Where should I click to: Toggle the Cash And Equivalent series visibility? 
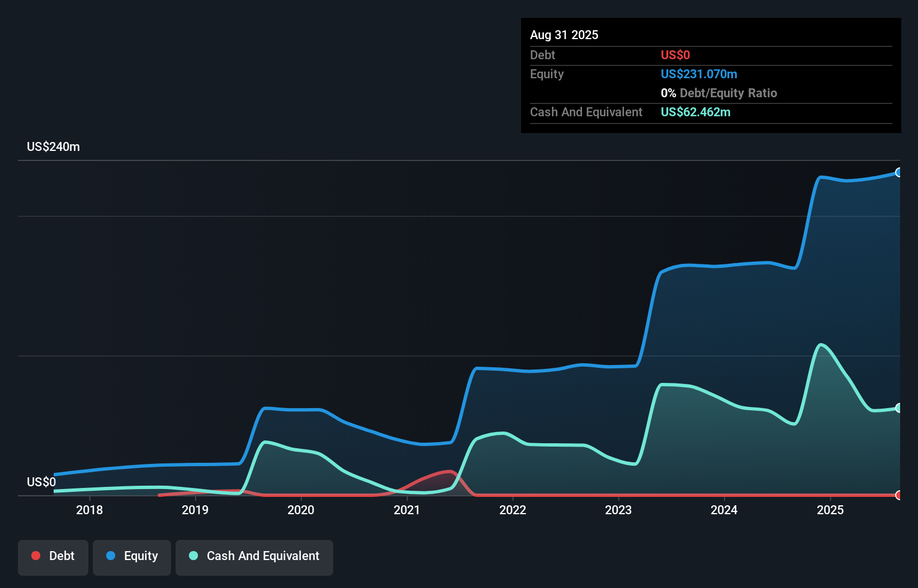254,557
